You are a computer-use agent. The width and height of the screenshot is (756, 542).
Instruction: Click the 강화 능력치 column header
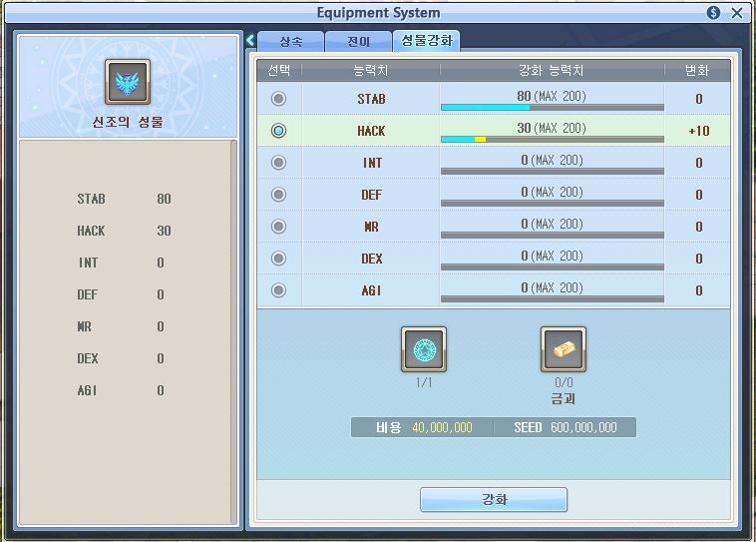pos(552,71)
